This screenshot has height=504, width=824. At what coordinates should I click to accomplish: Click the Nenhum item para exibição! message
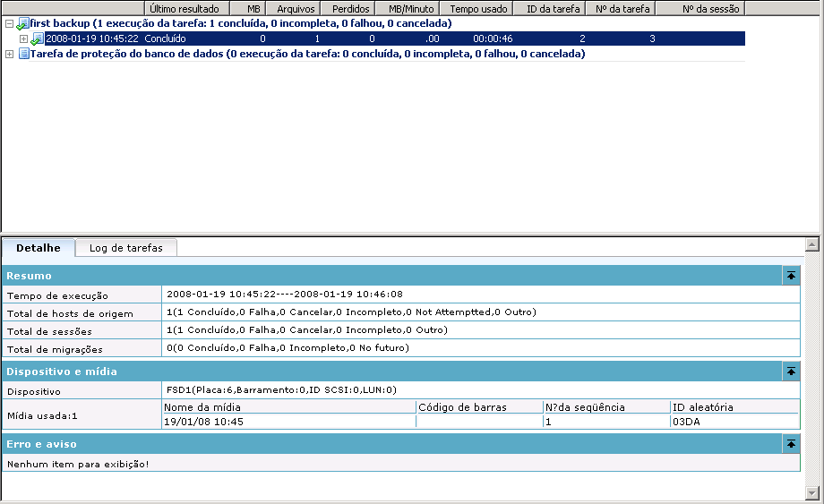(x=78, y=464)
